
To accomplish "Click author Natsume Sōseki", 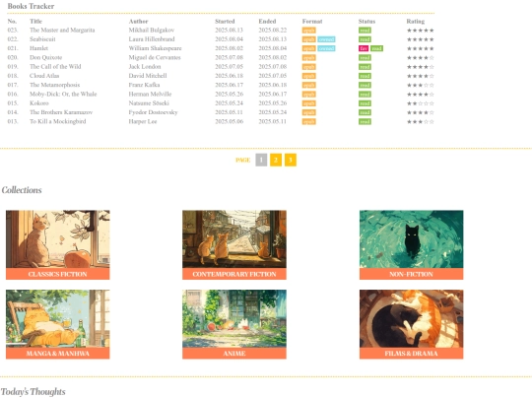I will pyautogui.click(x=149, y=103).
